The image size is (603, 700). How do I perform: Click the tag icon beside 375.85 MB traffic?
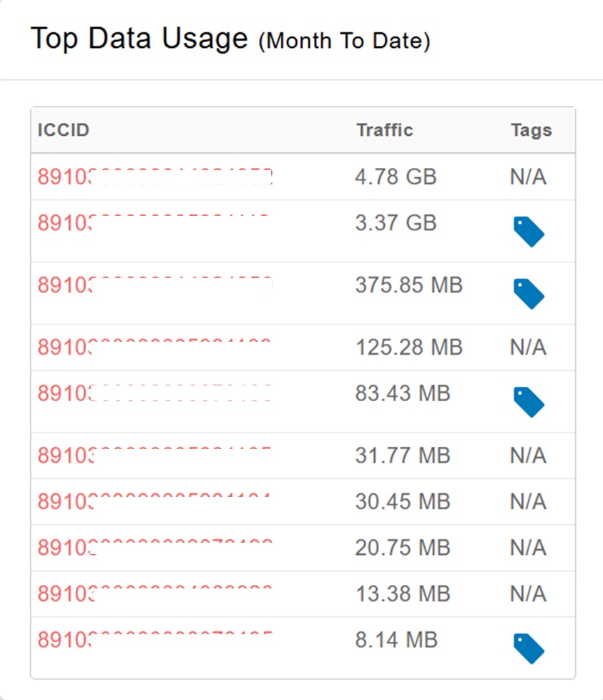[529, 293]
